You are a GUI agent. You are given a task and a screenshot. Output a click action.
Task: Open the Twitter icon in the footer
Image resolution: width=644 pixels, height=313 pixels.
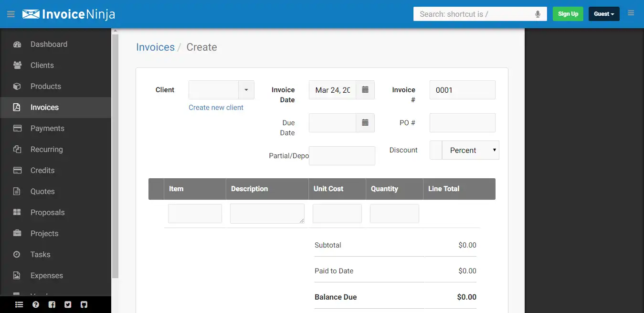pyautogui.click(x=68, y=304)
